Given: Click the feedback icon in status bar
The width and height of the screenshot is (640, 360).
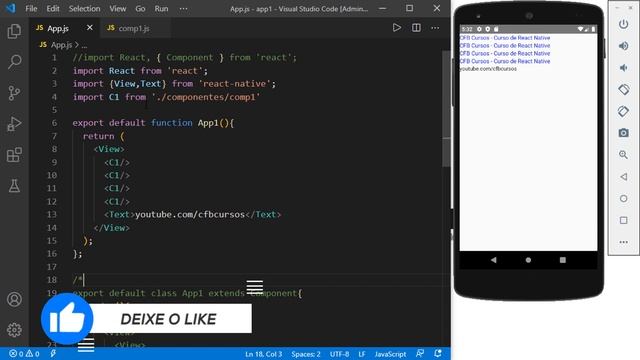Looking at the screenshot, I should click(x=420, y=353).
